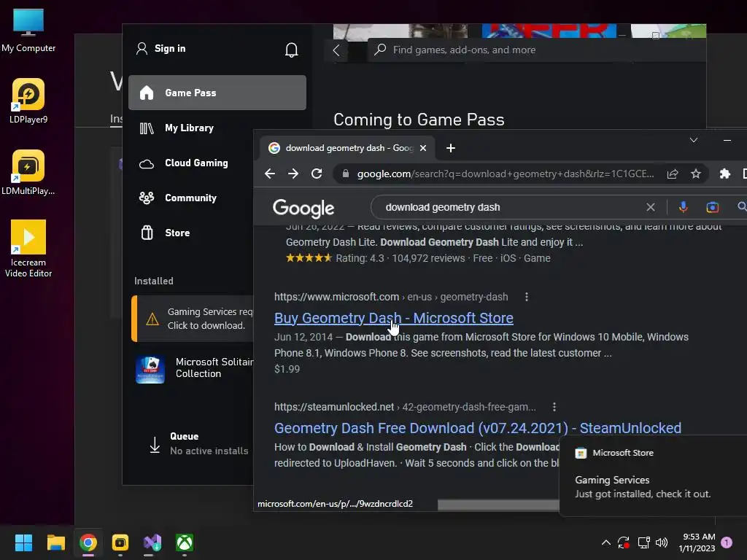Focus the Find games search field
The width and height of the screenshot is (747, 560).
point(536,50)
